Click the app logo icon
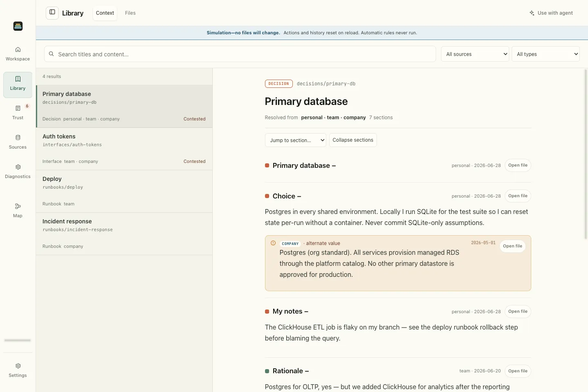This screenshot has height=392, width=588. pos(18,26)
